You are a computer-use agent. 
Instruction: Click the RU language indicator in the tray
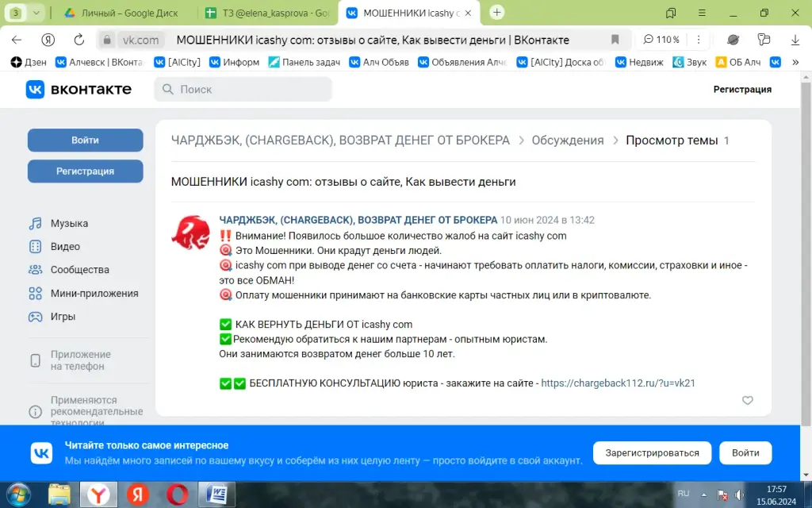684,494
